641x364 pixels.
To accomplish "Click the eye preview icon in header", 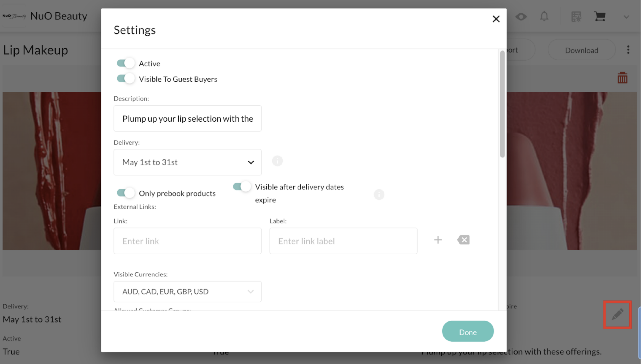I will (x=521, y=17).
